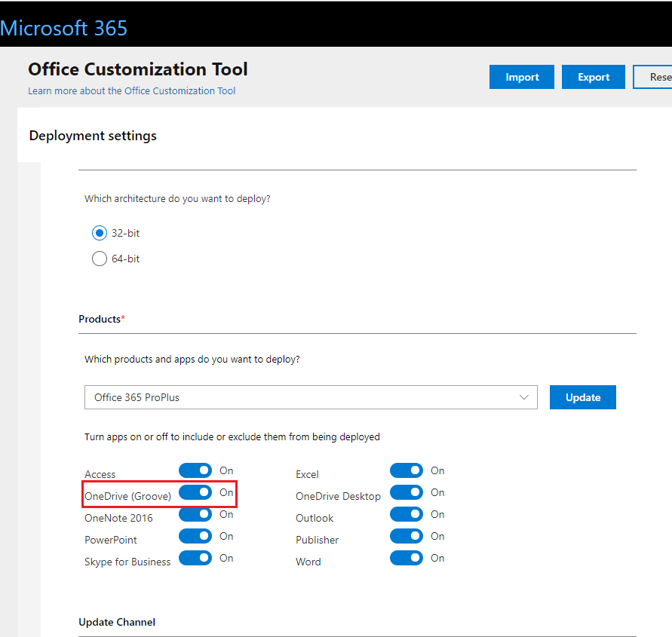Viewport: 672px width, 637px height.
Task: Open Learn more about Office Customization Tool link
Action: point(131,90)
